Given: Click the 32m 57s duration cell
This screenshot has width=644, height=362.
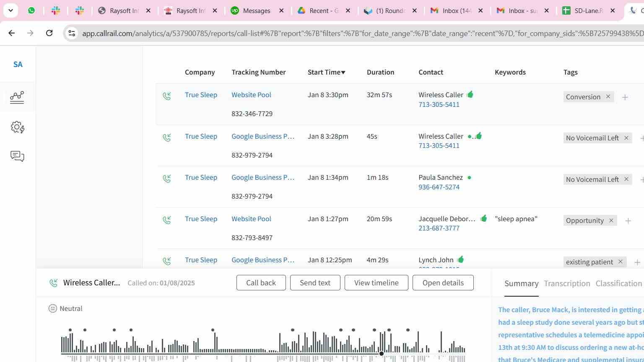Looking at the screenshot, I should click(x=379, y=95).
